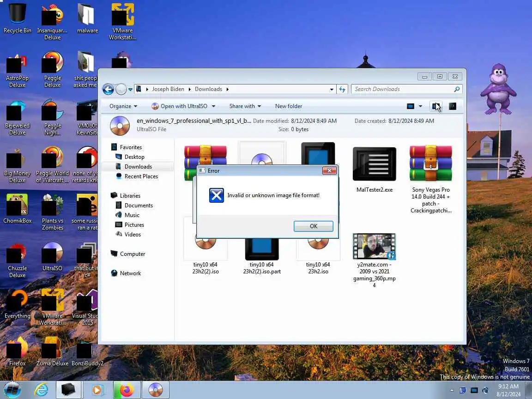Go back in the Explorer window

pyautogui.click(x=108, y=89)
